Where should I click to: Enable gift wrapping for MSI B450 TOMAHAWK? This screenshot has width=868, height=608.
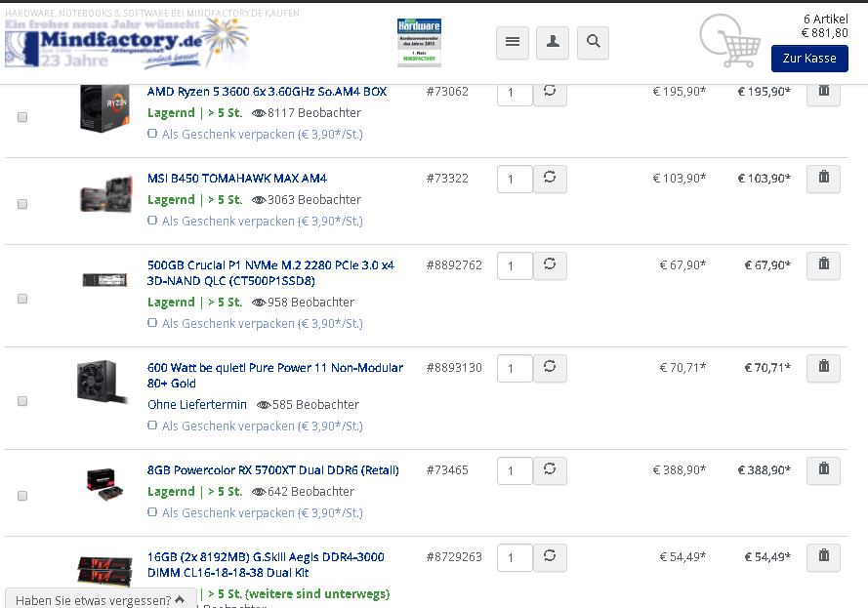click(152, 221)
